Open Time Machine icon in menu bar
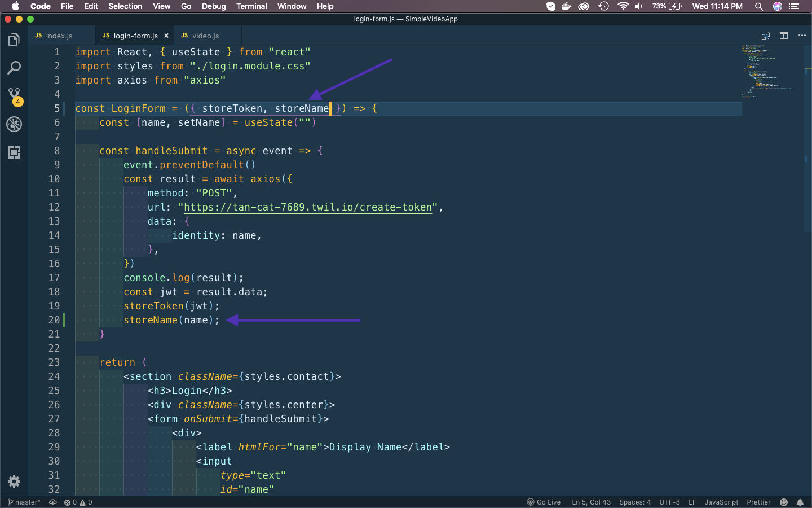Viewport: 812px width, 508px height. point(604,6)
